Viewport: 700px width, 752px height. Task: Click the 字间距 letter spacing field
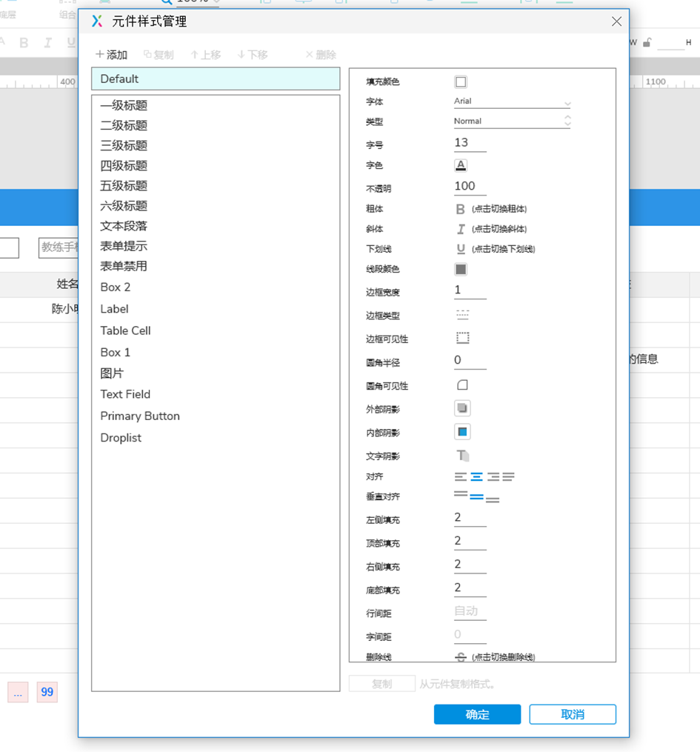(470, 636)
